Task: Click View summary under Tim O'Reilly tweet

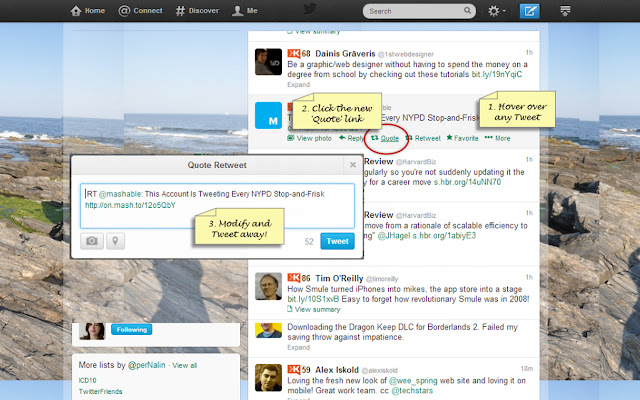Action: (314, 309)
